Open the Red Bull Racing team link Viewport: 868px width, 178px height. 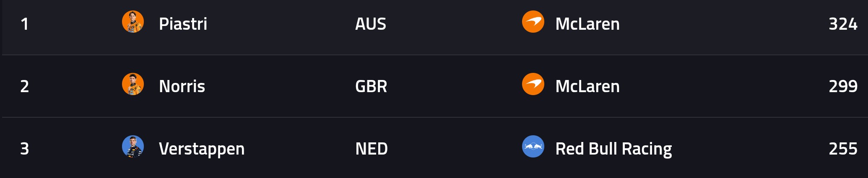click(613, 149)
